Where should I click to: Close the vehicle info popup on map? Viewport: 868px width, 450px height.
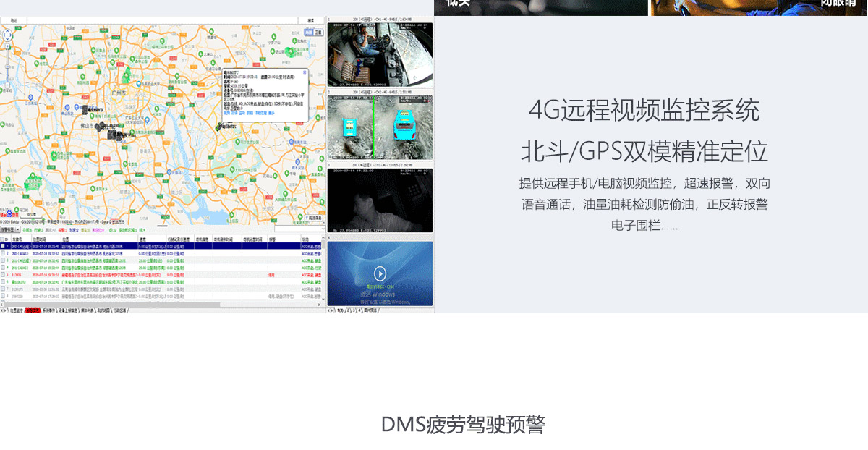tap(305, 72)
